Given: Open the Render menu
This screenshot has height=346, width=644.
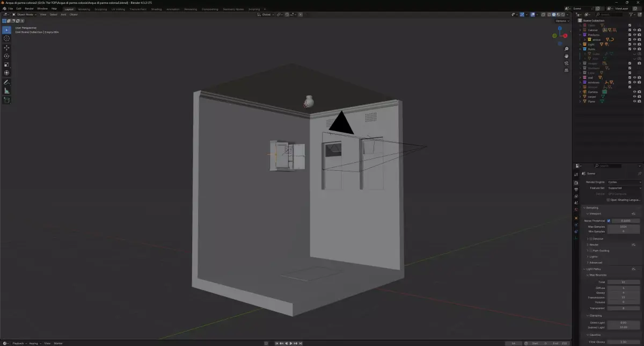Looking at the screenshot, I should click(29, 9).
